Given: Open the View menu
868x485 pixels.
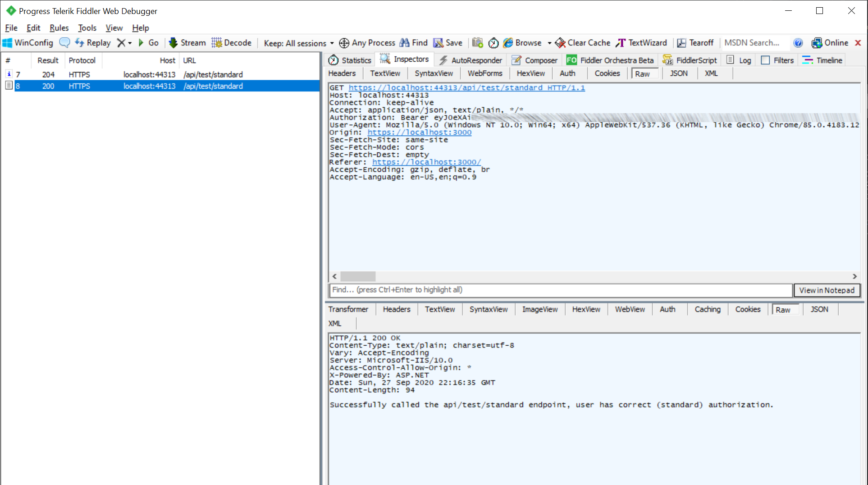Looking at the screenshot, I should point(114,28).
